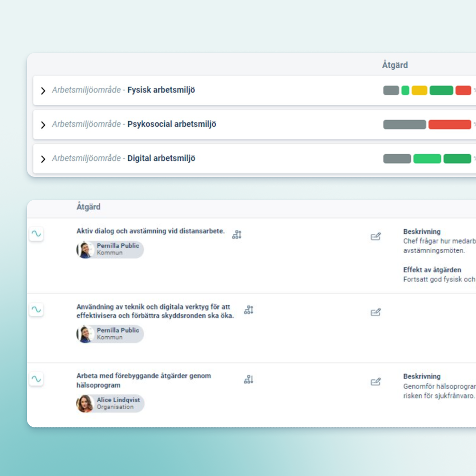Click Pernilla Public chip under Aktiv dialog
Screen dimensions: 476x476
(110, 249)
